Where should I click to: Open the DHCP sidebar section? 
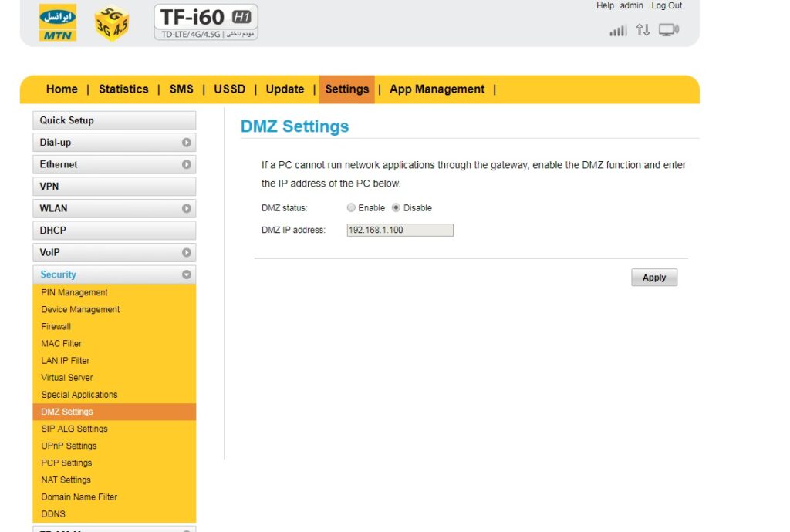[x=114, y=231]
